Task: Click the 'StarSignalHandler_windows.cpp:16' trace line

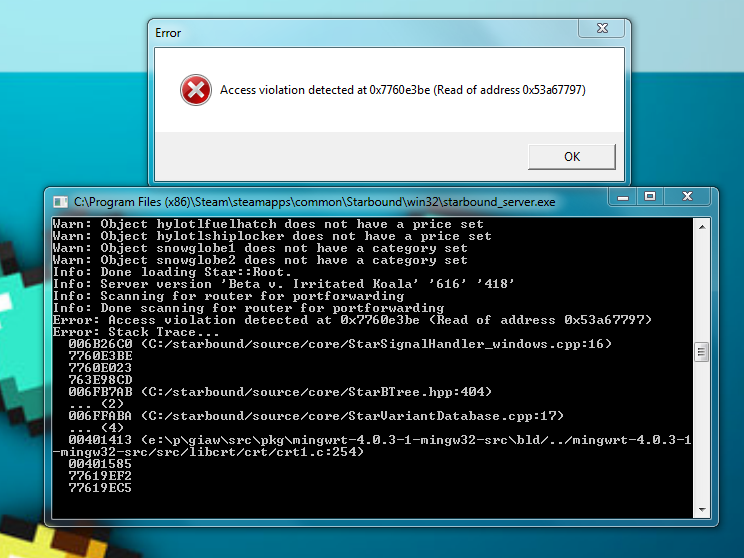Action: click(x=340, y=344)
